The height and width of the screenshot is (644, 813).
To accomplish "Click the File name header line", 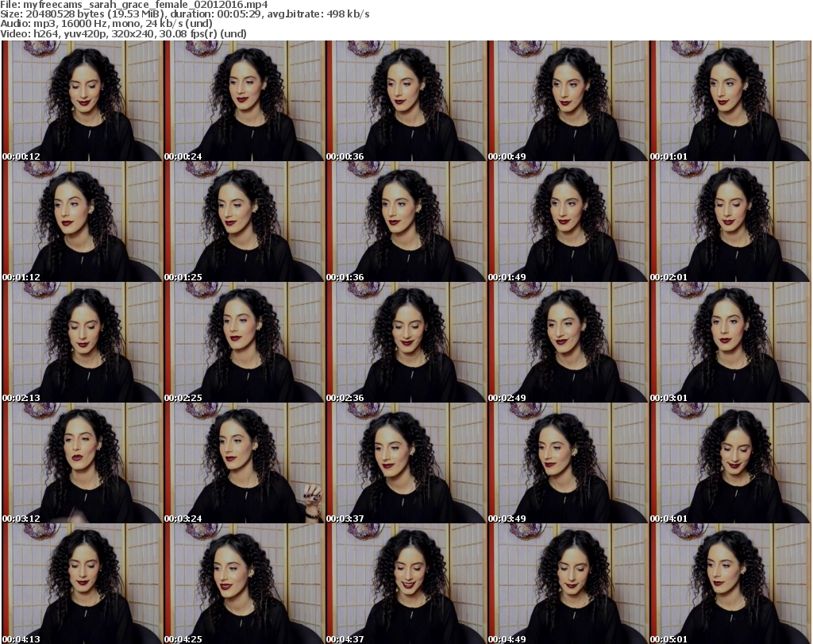I will (x=133, y=5).
